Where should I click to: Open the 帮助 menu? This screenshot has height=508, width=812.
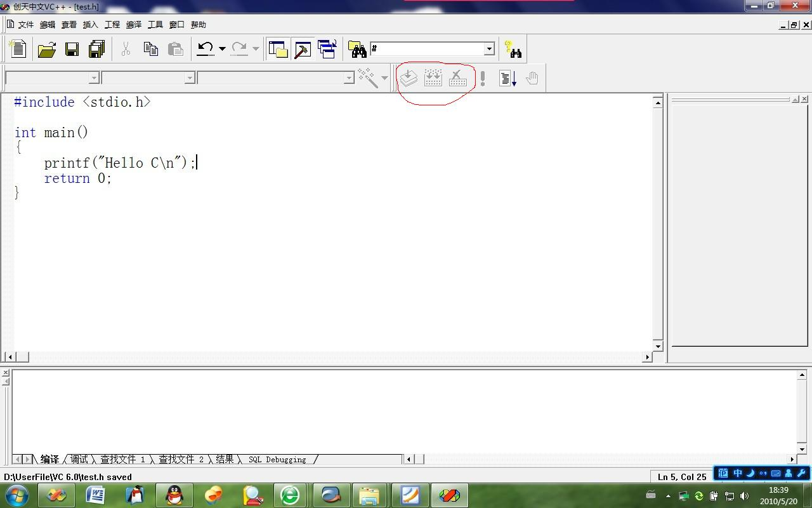(199, 25)
